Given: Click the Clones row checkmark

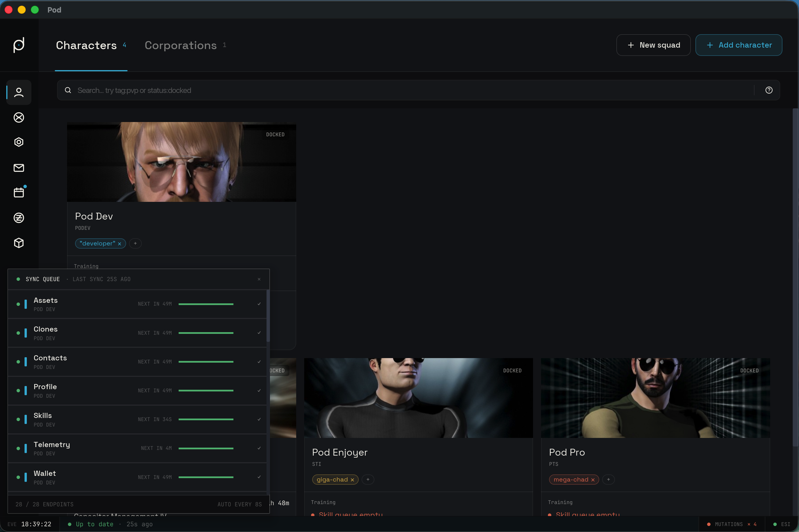Looking at the screenshot, I should [x=259, y=333].
